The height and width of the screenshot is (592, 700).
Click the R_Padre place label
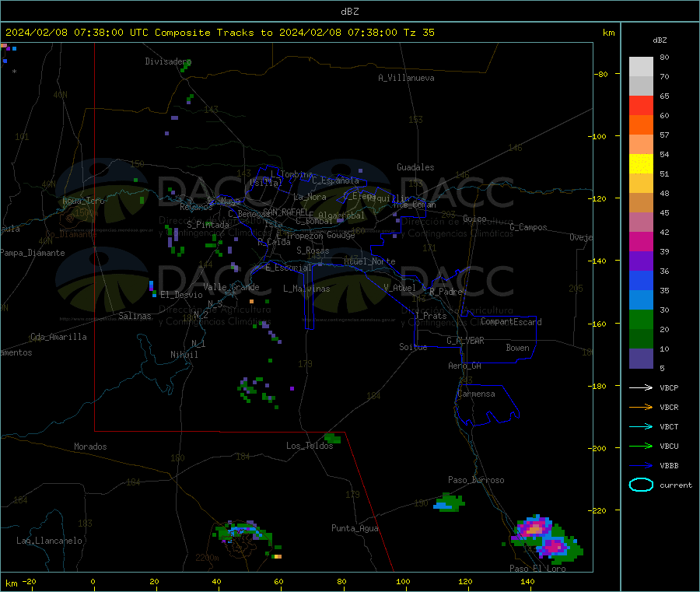pyautogui.click(x=446, y=292)
